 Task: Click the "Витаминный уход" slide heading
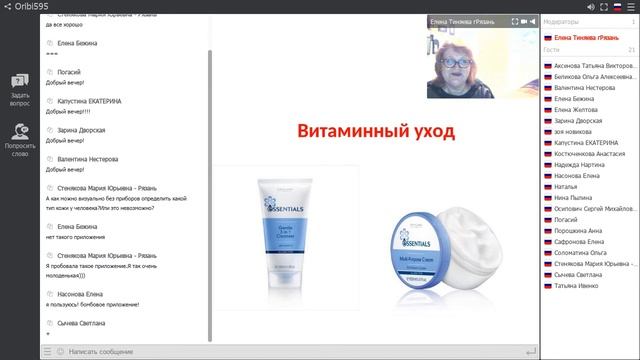click(376, 131)
